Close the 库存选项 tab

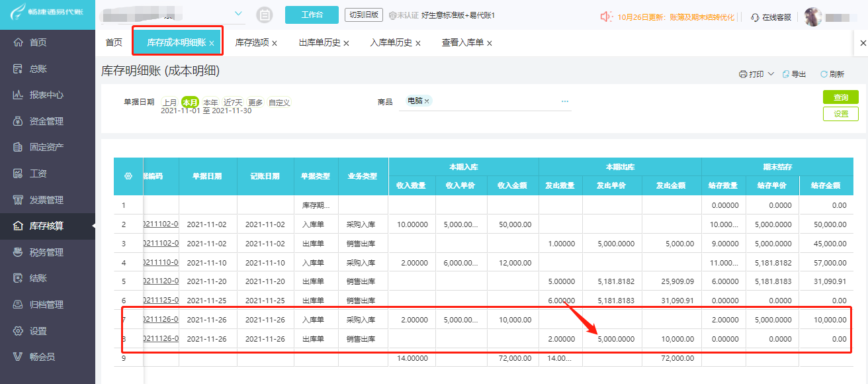coord(275,43)
